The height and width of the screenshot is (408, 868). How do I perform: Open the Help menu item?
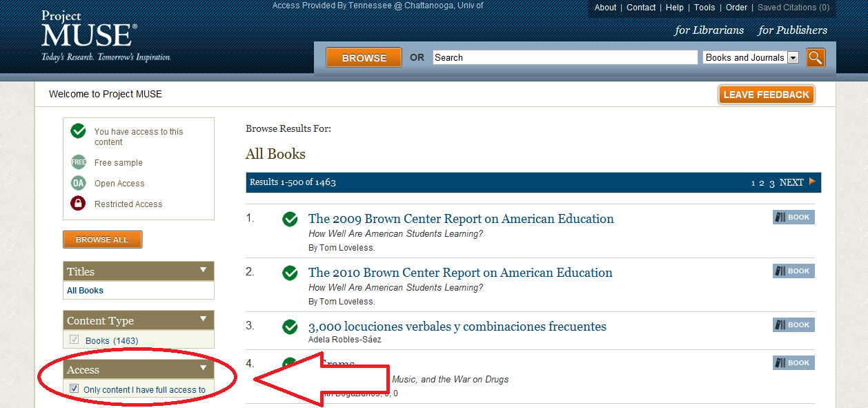(x=674, y=8)
